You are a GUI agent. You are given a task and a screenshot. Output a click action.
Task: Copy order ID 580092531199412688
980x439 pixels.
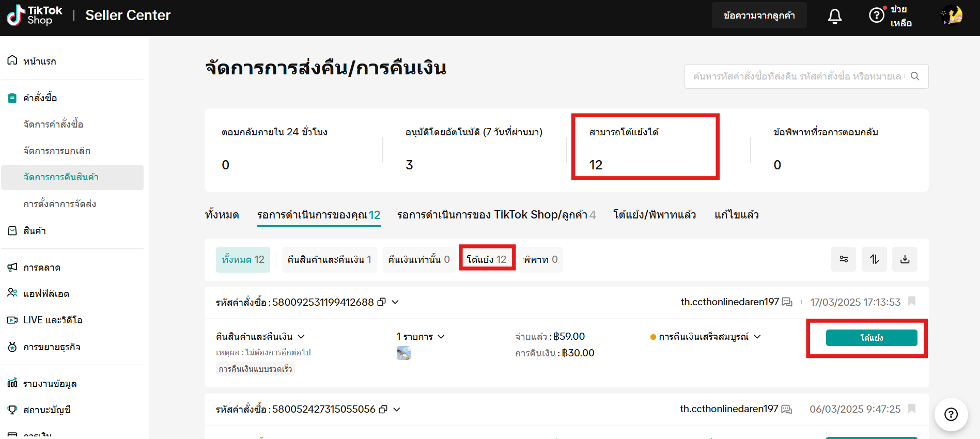382,302
